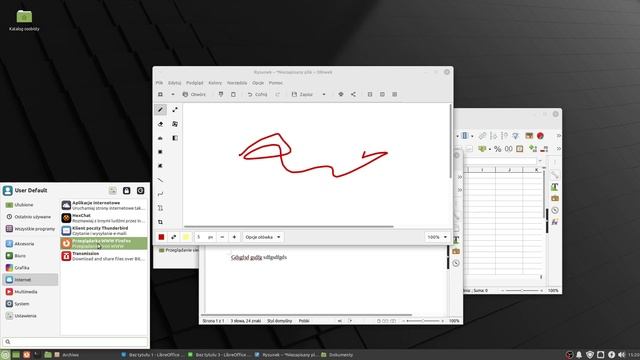Click the clipboard Paste icon in Drawing toolbar
The width and height of the screenshot is (640, 360).
(x=233, y=94)
